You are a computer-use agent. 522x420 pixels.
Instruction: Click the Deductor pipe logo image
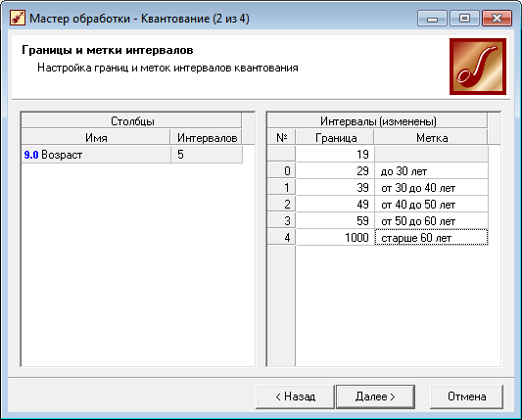(x=478, y=67)
